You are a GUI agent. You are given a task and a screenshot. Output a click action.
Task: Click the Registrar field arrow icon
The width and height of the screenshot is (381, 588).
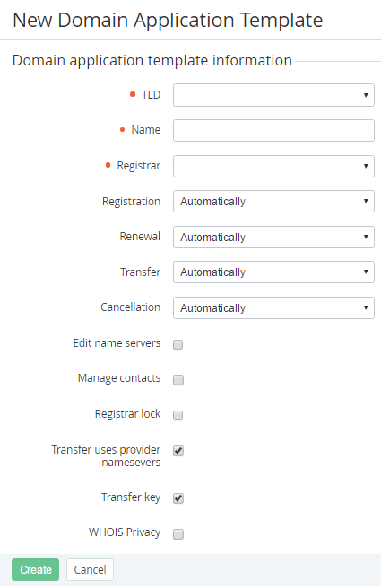pos(366,166)
